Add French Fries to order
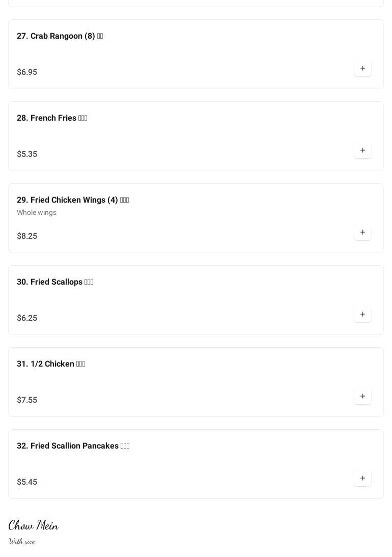Image resolution: width=392 pixels, height=557 pixels. tap(362, 151)
